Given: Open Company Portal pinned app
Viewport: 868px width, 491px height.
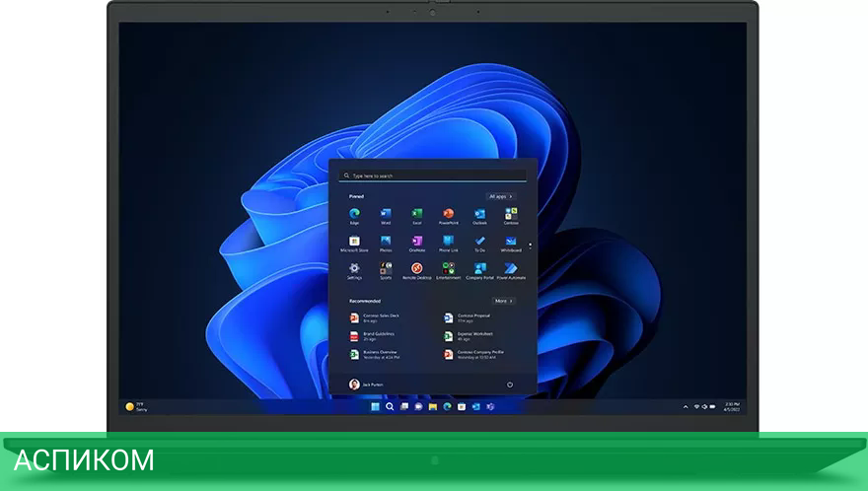Looking at the screenshot, I should tap(479, 271).
